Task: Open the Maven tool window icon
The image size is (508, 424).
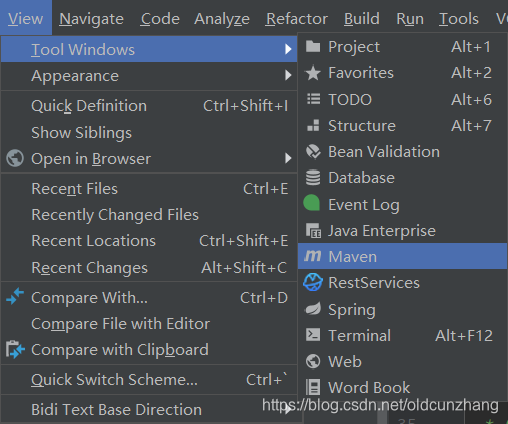Action: (313, 256)
